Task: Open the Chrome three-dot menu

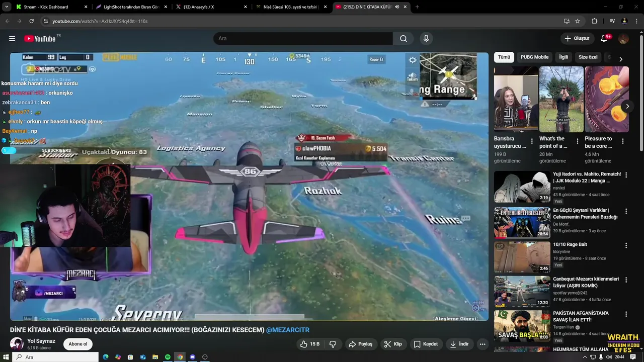Action: coord(636,21)
